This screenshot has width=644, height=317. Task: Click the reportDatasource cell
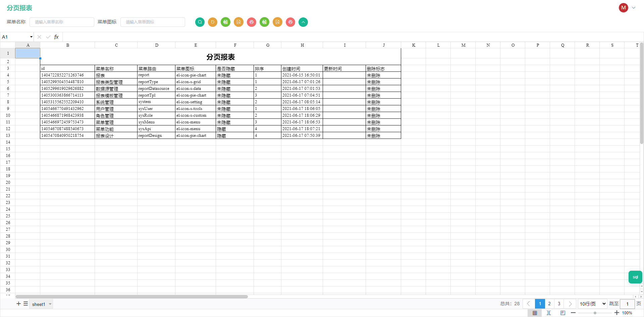tap(156, 89)
